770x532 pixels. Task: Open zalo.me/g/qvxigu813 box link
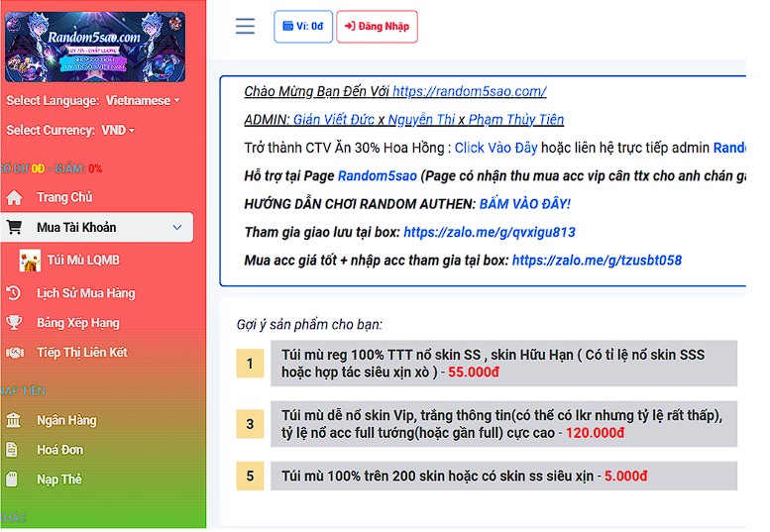(x=490, y=232)
